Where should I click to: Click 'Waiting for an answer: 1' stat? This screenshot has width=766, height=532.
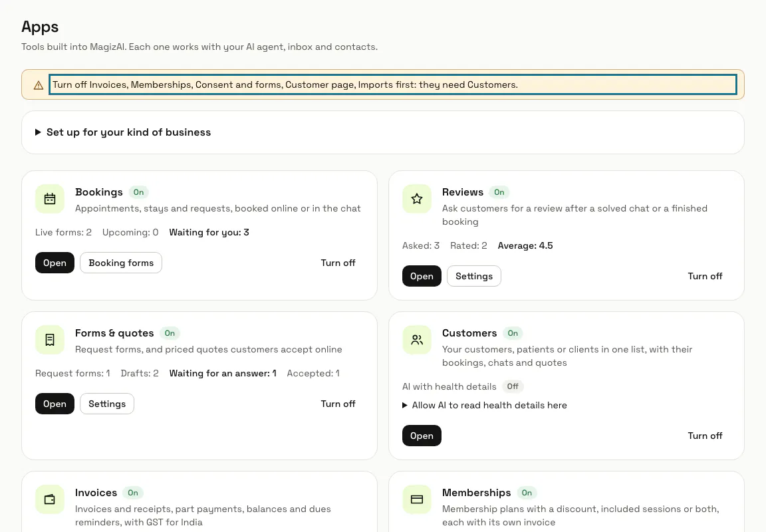(223, 373)
